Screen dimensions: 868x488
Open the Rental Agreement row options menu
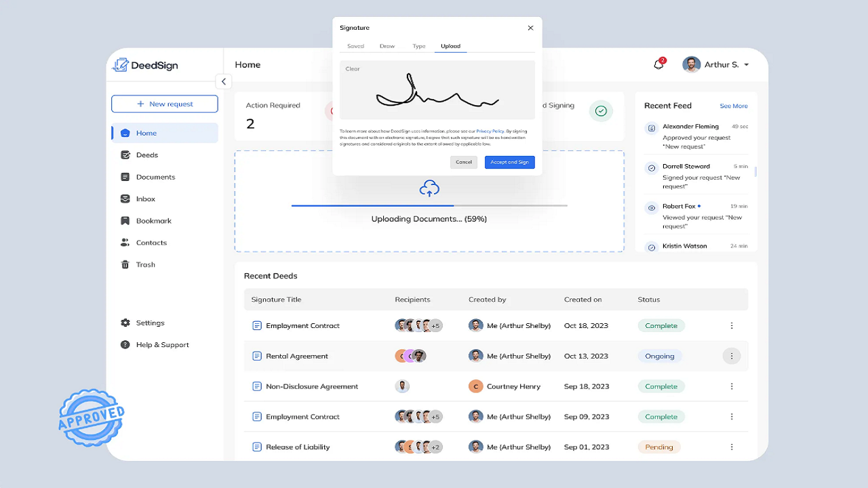[731, 356]
